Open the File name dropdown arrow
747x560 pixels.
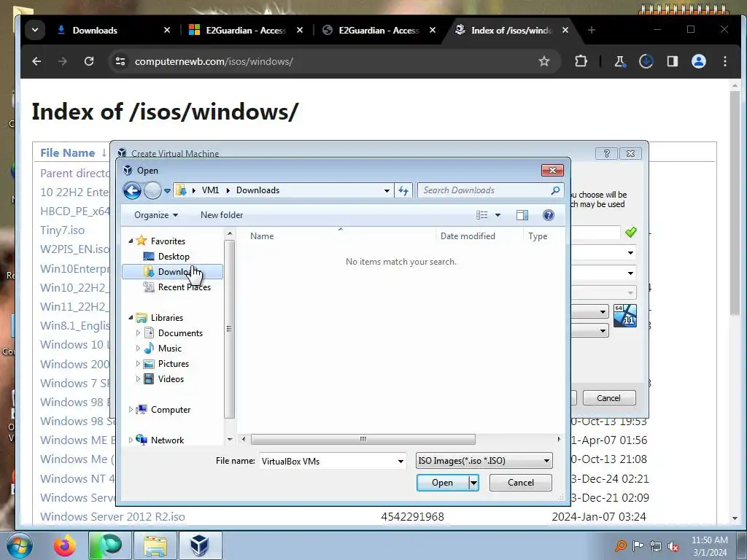click(x=400, y=461)
